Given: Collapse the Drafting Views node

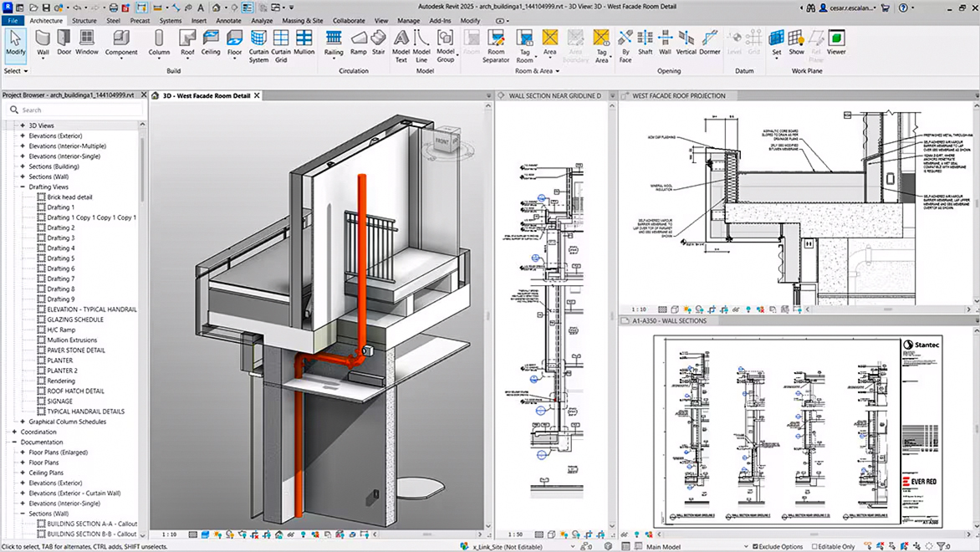Looking at the screenshot, I should tap(23, 187).
